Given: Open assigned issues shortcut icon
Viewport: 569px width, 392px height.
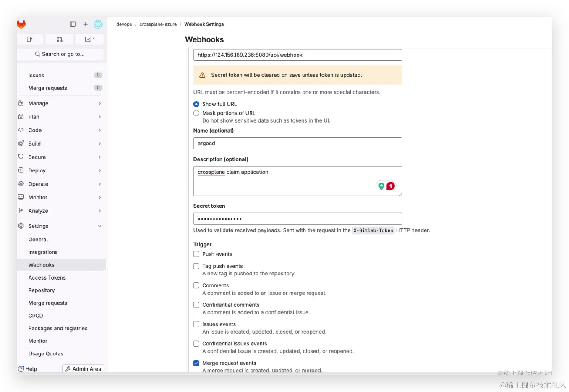Looking at the screenshot, I should pos(30,39).
